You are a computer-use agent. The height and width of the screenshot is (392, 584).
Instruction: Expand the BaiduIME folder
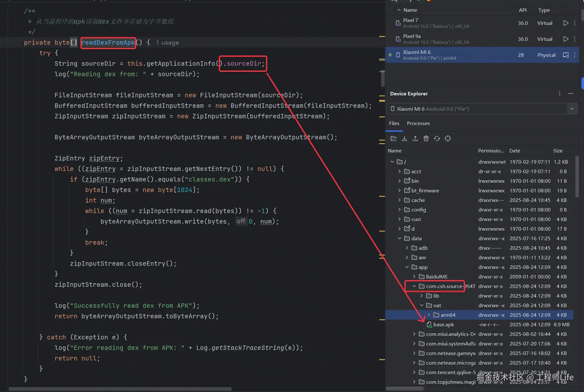click(x=414, y=277)
